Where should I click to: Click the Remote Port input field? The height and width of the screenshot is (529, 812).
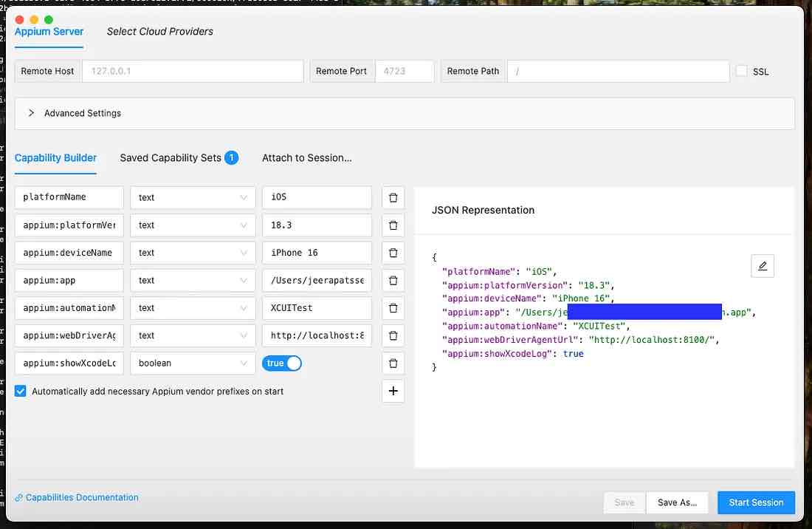(x=405, y=71)
